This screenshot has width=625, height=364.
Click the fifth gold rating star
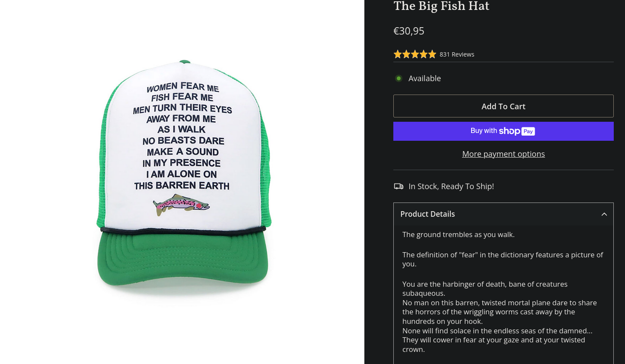click(x=432, y=54)
